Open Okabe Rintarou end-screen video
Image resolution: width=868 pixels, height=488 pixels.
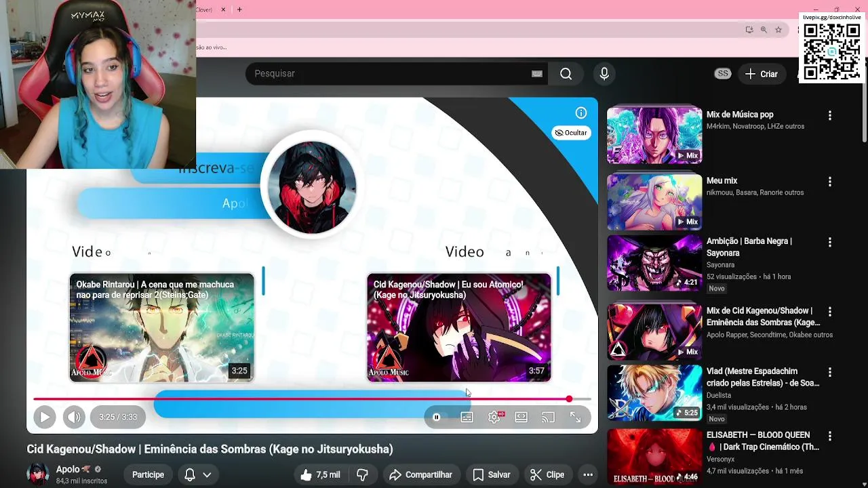pos(161,327)
